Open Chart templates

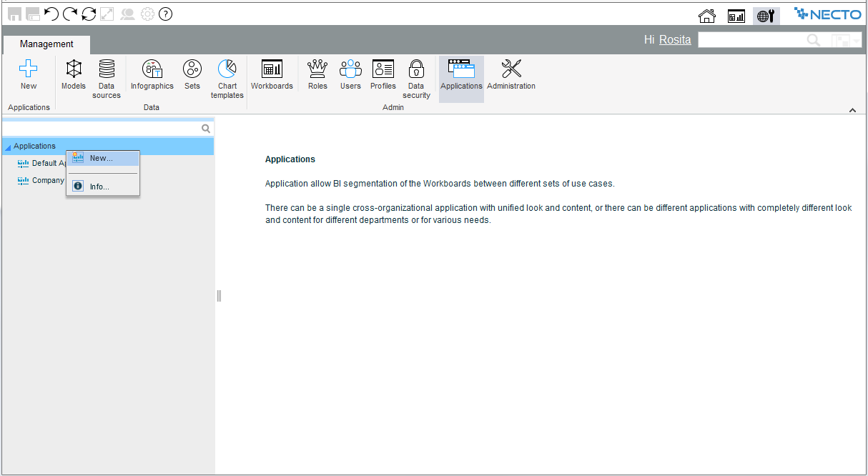click(x=227, y=78)
